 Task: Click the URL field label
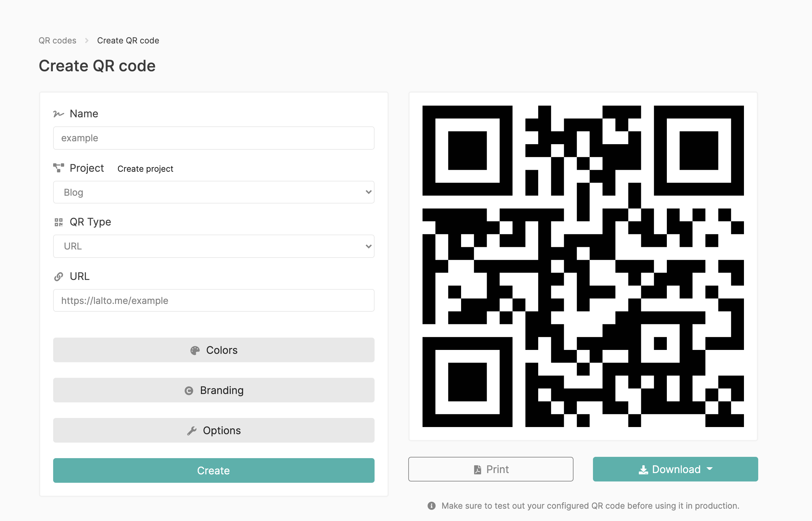point(79,276)
